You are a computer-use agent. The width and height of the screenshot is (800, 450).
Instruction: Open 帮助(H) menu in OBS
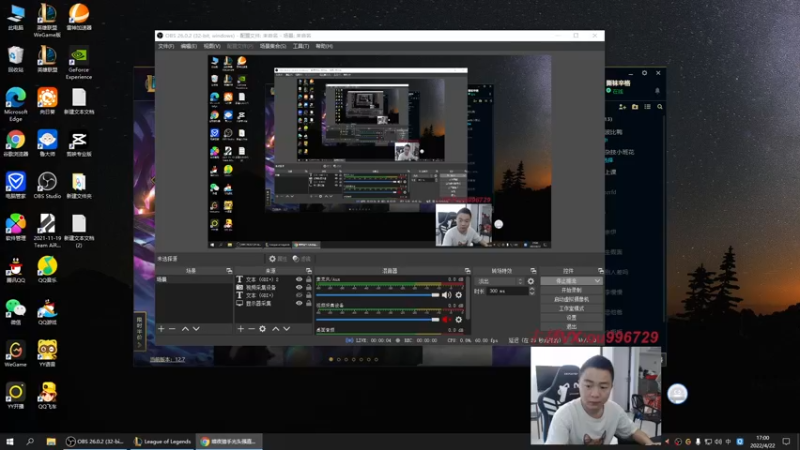coord(324,46)
